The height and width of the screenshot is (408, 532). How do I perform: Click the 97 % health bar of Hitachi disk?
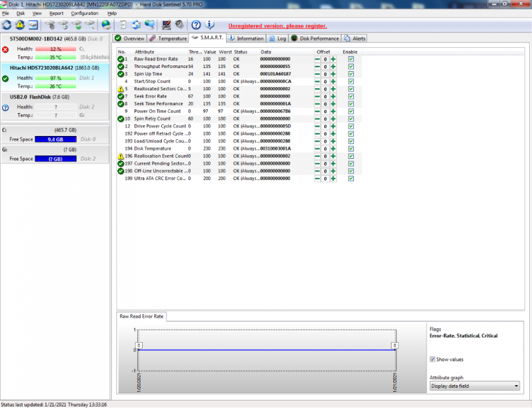point(56,78)
